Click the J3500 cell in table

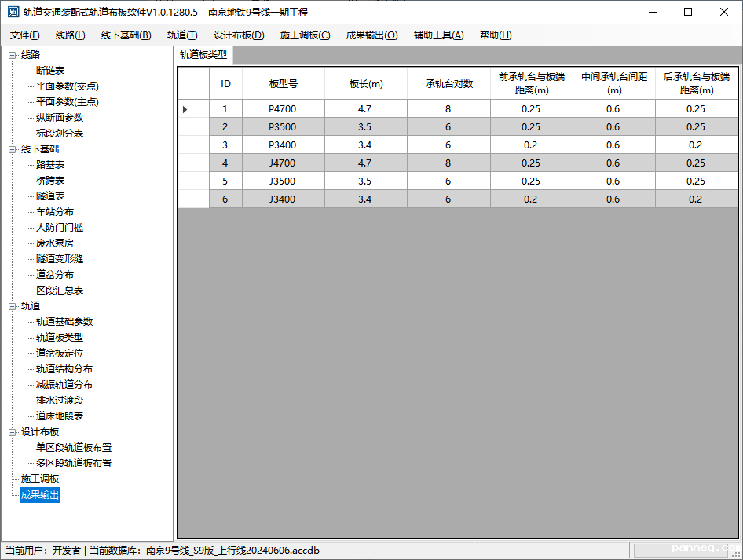(283, 181)
